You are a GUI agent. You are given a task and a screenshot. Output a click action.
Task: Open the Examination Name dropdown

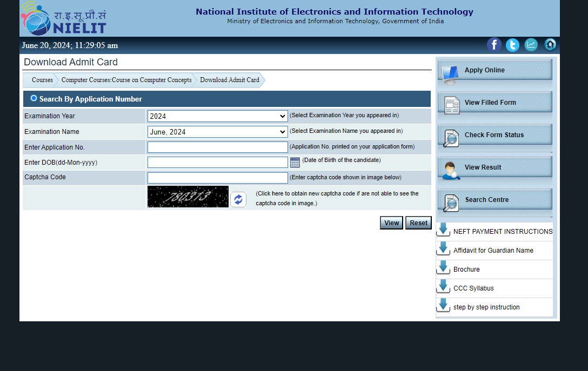point(217,132)
